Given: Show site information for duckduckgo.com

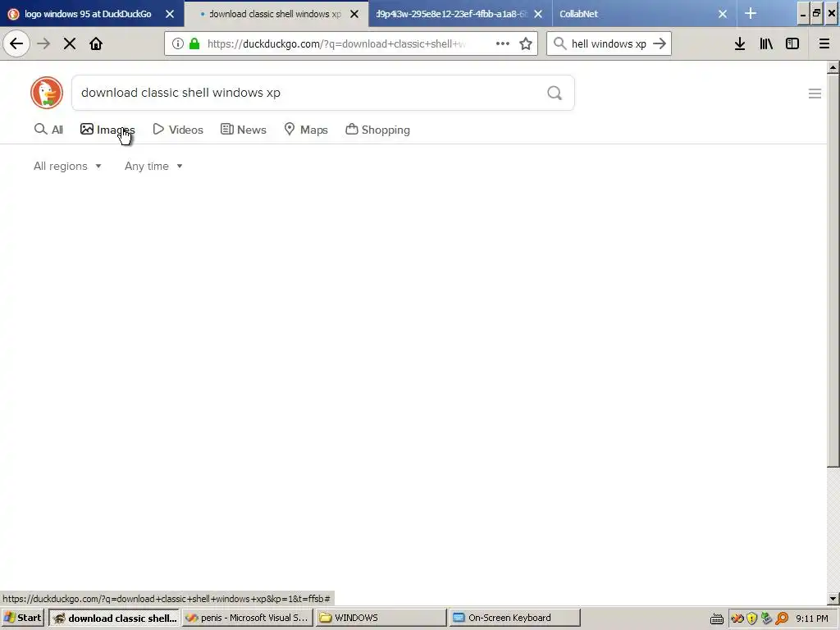Looking at the screenshot, I should 178,44.
